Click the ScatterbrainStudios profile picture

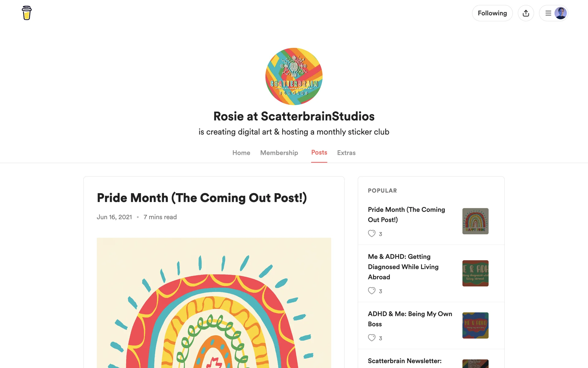[294, 76]
